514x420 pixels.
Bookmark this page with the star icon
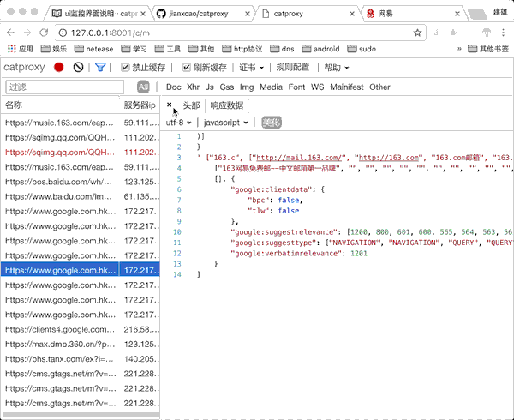(x=417, y=33)
